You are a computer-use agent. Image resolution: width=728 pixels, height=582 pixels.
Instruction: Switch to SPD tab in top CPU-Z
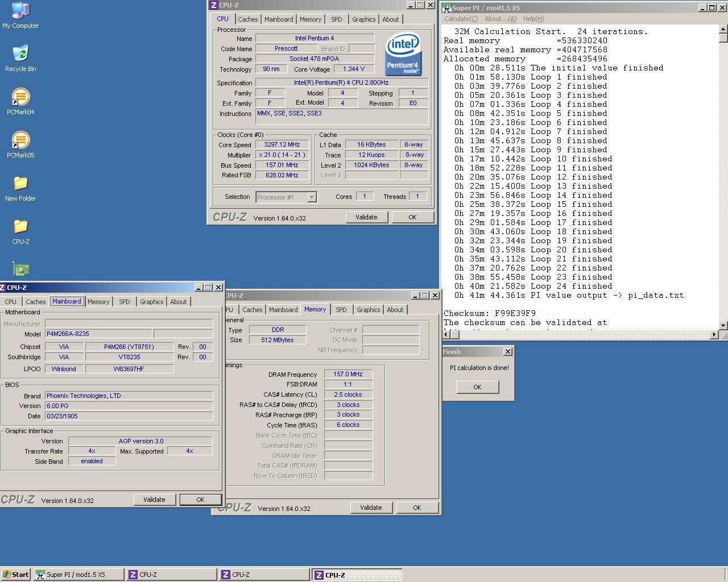337,19
